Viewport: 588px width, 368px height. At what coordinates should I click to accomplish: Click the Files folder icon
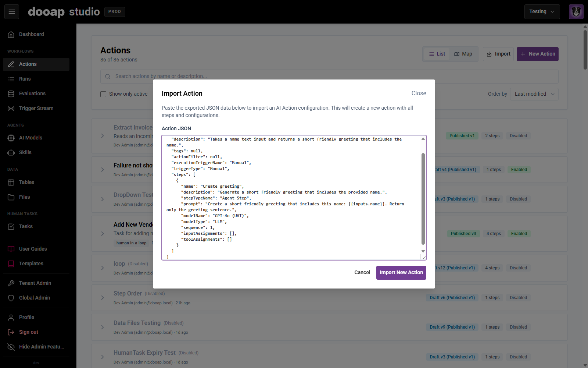point(11,197)
